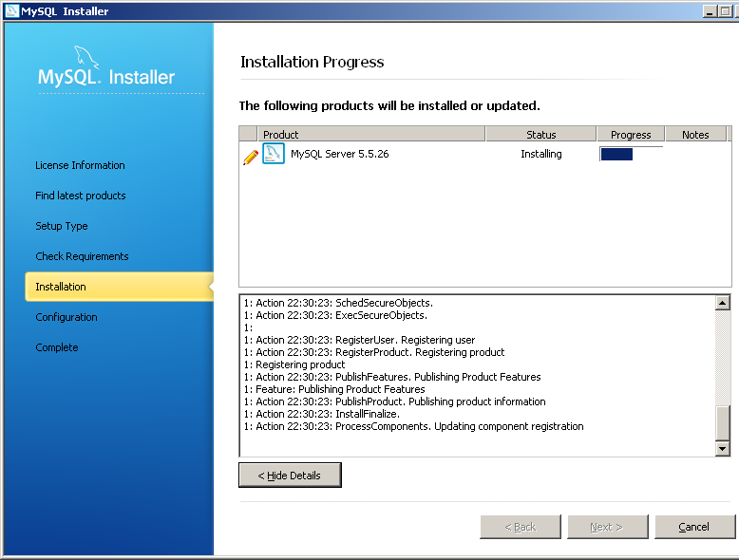
Task: Click the MySQL dolphin logo in sidebar
Action: 86,57
